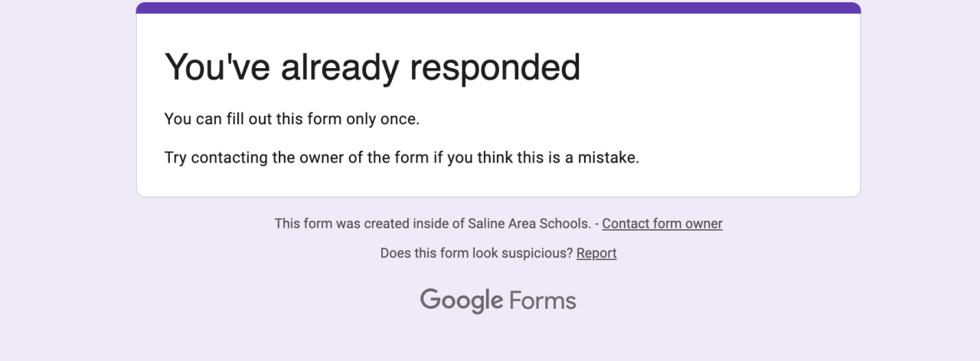Click the word "responded" in the heading
The image size is (980, 361).
coord(495,67)
